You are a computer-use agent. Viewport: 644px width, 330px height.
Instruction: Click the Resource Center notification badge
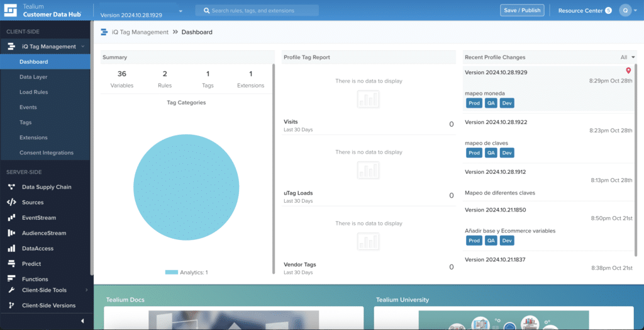608,10
